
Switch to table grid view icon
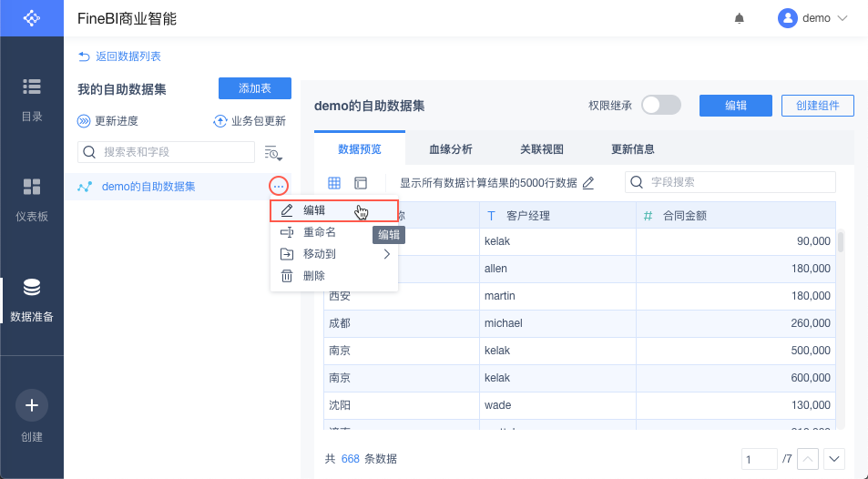334,183
